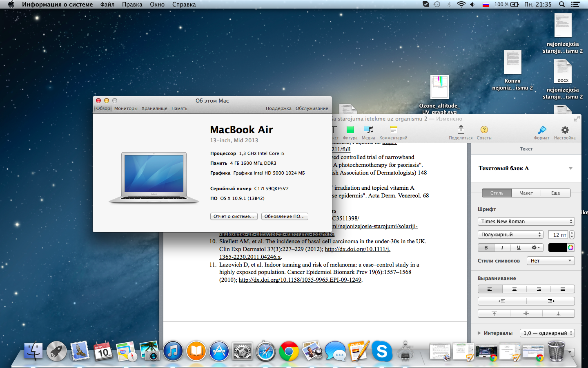Open Notification Center menu bar icon
Screen dimensions: 588x368
575,4
